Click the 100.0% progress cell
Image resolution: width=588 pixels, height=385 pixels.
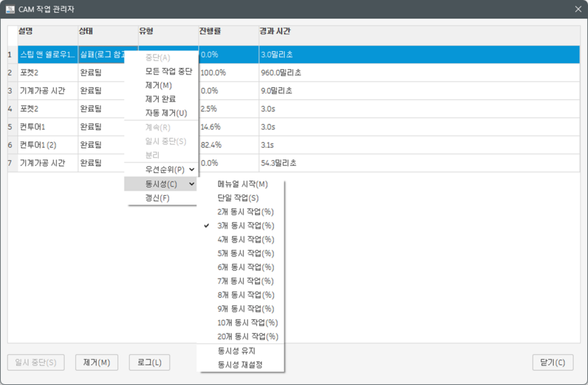(229, 73)
